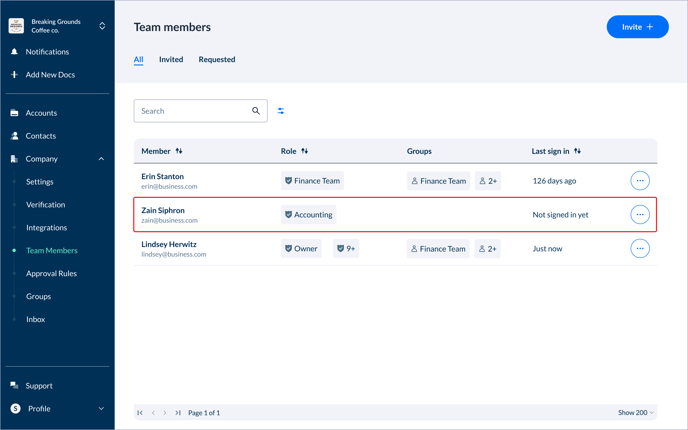The height and width of the screenshot is (430, 688).
Task: Open the Support link
Action: (x=39, y=386)
